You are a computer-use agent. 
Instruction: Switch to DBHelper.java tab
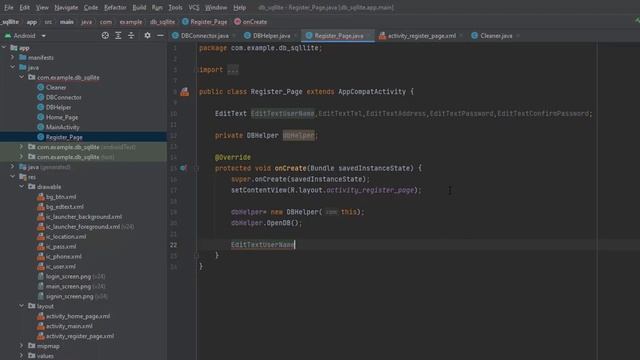pos(271,36)
